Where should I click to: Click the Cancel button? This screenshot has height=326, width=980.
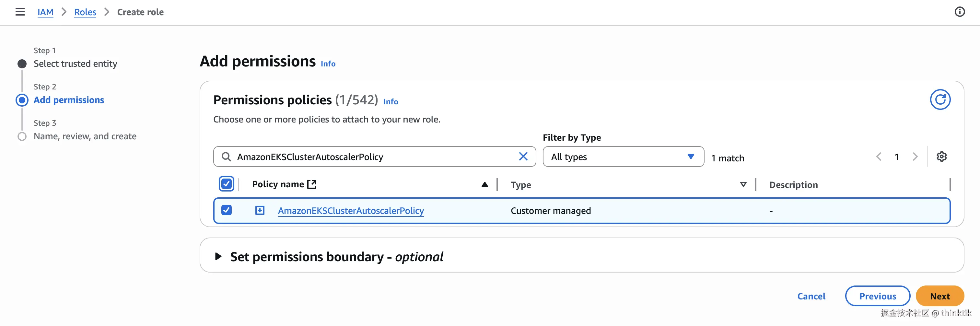(811, 296)
